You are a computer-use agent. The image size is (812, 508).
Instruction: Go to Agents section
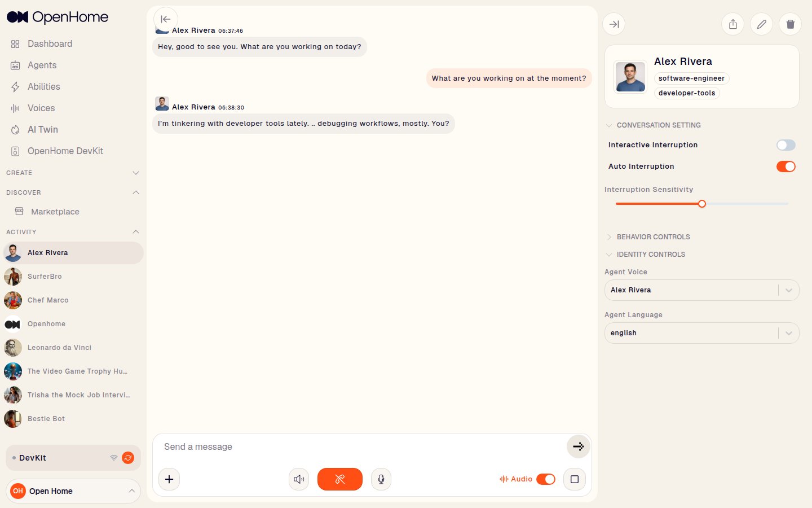coord(42,65)
